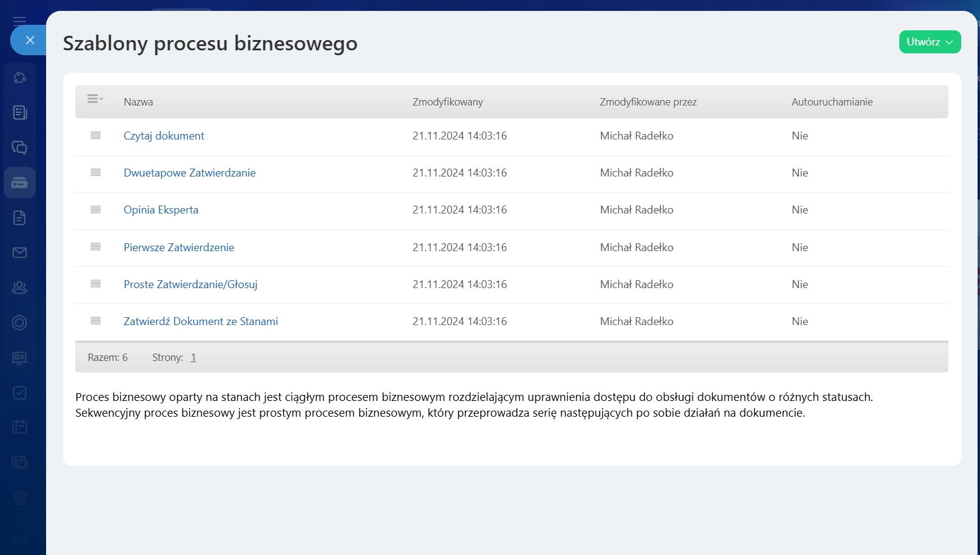Open the collaboration icon in the sidebar
Image resolution: width=980 pixels, height=555 pixels.
click(x=19, y=78)
